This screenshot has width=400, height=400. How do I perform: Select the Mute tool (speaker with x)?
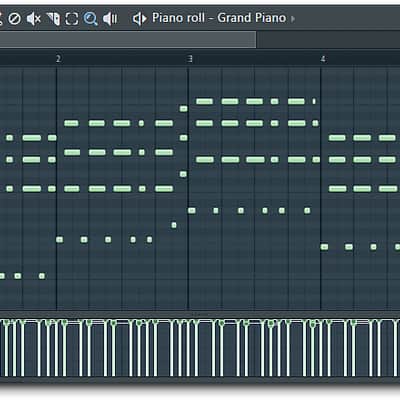[x=34, y=18]
